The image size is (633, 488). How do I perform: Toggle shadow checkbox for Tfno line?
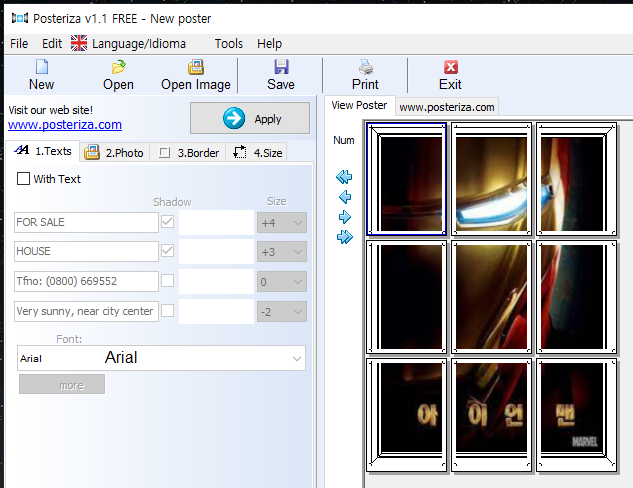(x=168, y=281)
